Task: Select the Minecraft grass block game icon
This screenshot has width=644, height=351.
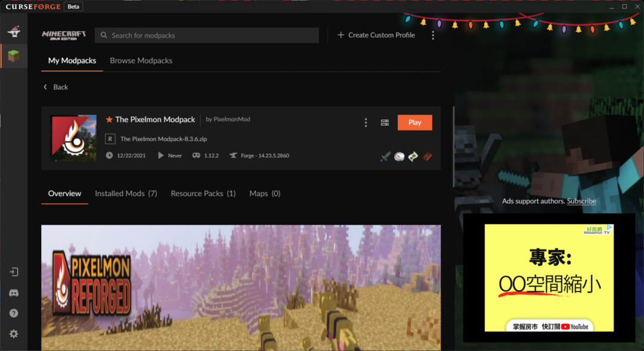Action: [x=14, y=56]
